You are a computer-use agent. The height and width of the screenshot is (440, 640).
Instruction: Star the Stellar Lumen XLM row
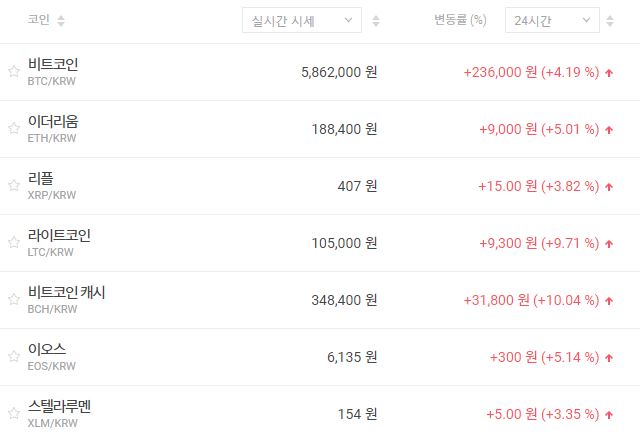(x=14, y=414)
